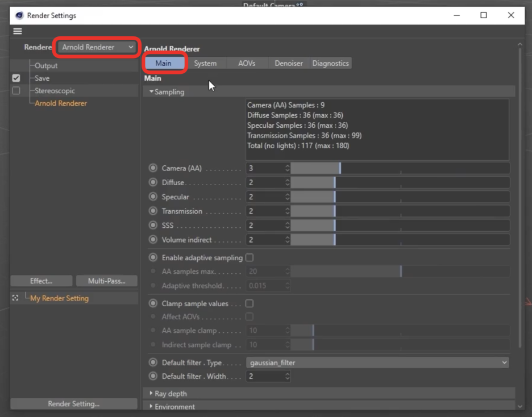Toggle animation dot for Clamp sample values
Screen dimensions: 532x417
(153, 303)
